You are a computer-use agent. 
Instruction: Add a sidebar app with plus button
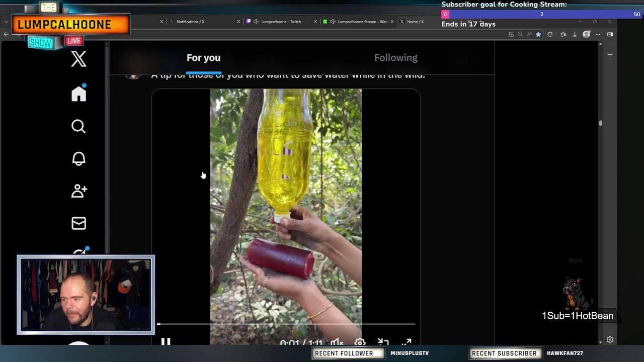(610, 54)
